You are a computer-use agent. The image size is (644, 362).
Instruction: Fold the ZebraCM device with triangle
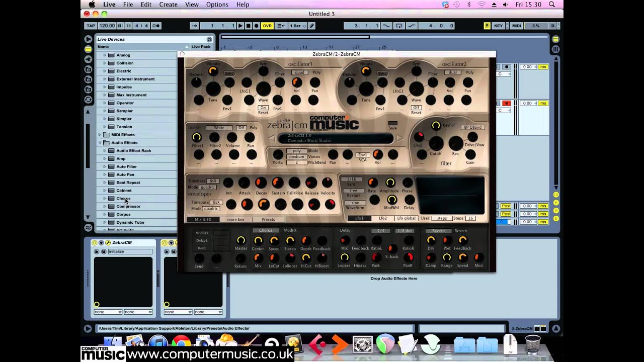click(101, 243)
